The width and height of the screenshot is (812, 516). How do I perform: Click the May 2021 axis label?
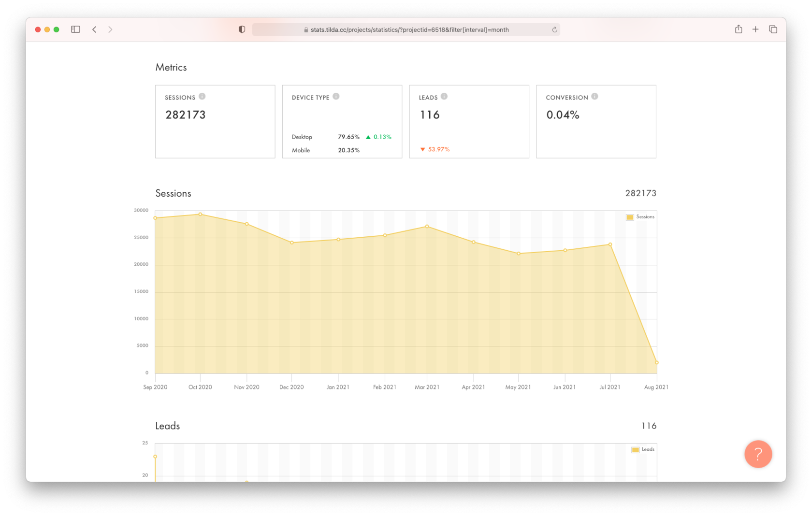(518, 387)
